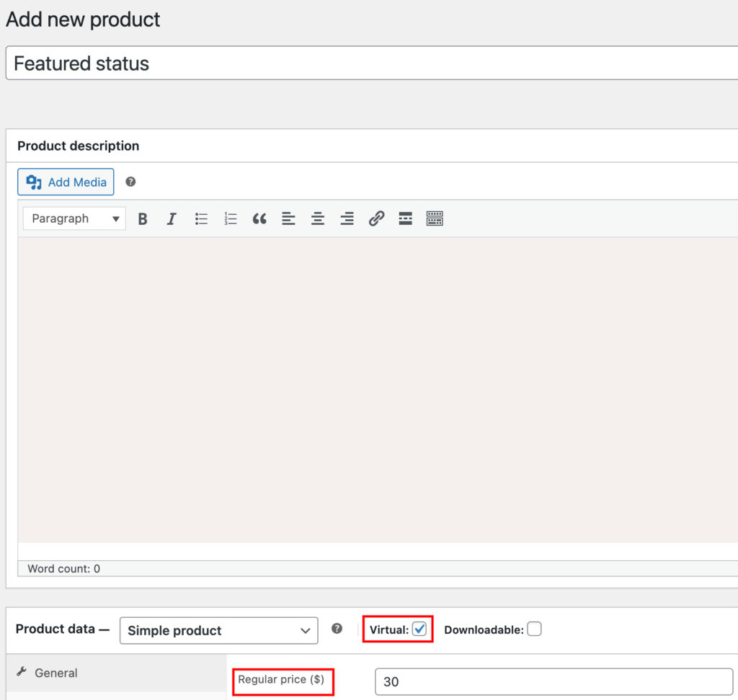Switch to the General tab
This screenshot has width=738, height=700.
(55, 673)
